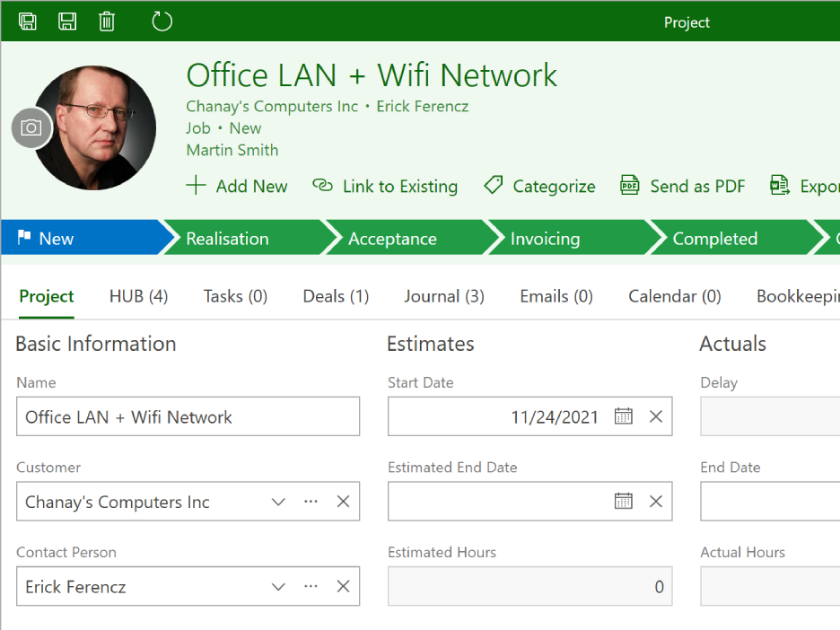
Task: Expand the Customer dropdown
Action: [278, 501]
